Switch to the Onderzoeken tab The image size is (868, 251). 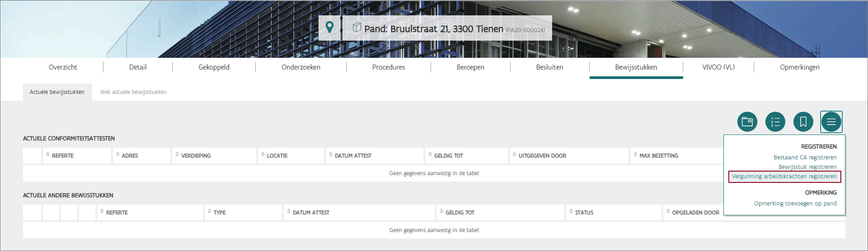(x=300, y=67)
